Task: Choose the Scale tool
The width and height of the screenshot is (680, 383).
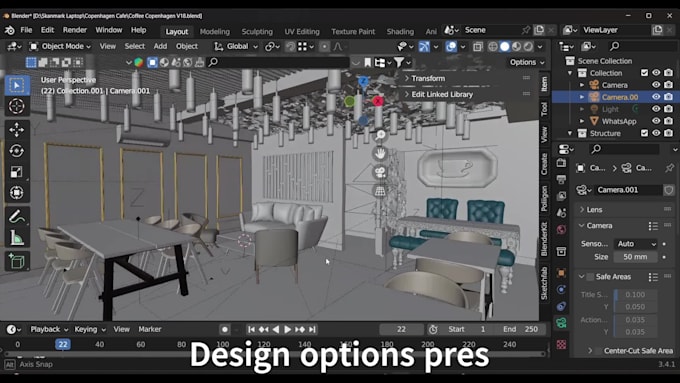Action: point(16,172)
